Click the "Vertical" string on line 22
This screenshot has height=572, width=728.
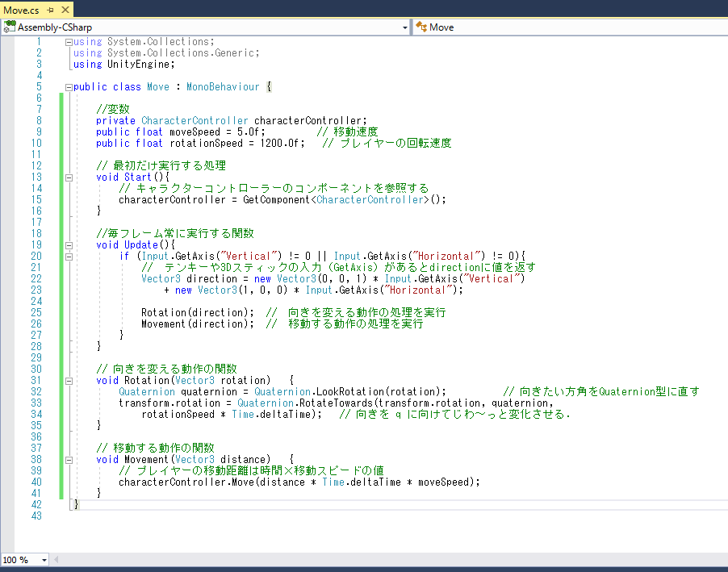tap(491, 278)
